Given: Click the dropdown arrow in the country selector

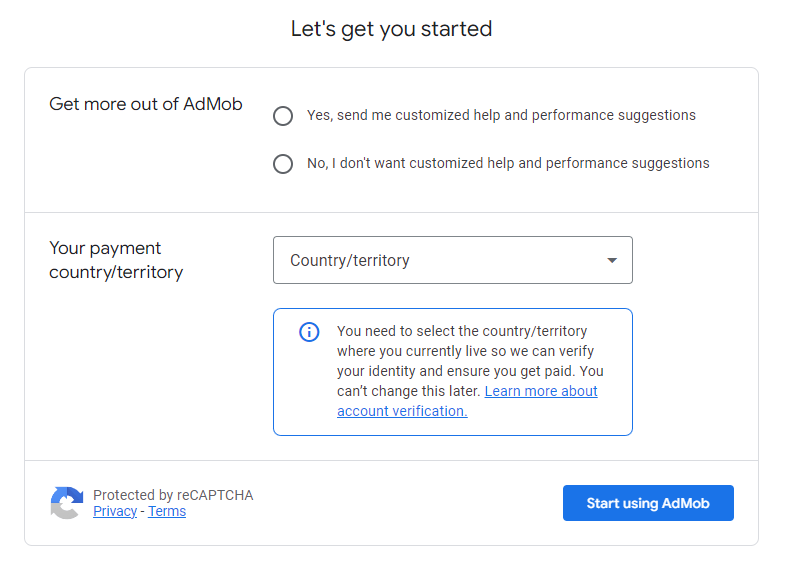Looking at the screenshot, I should (612, 261).
